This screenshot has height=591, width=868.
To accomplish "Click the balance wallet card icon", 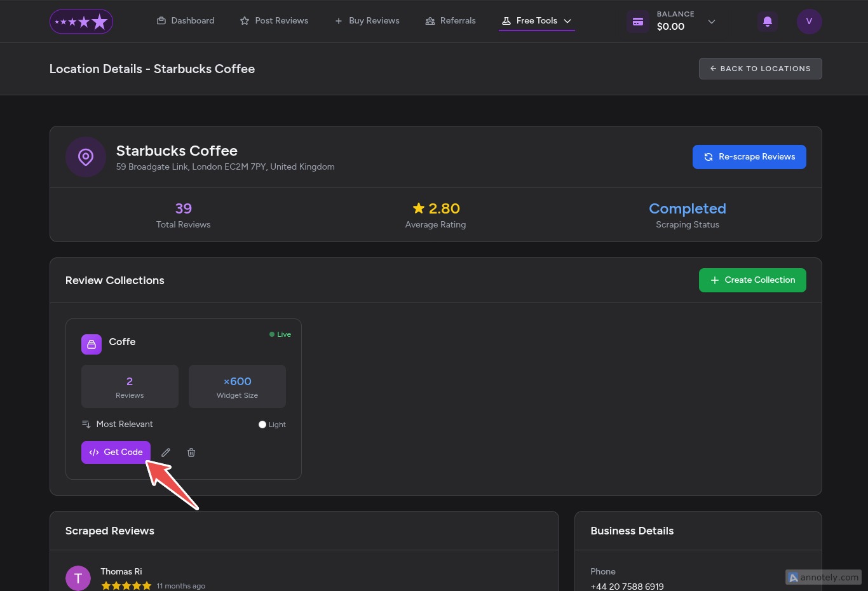I will tap(638, 22).
